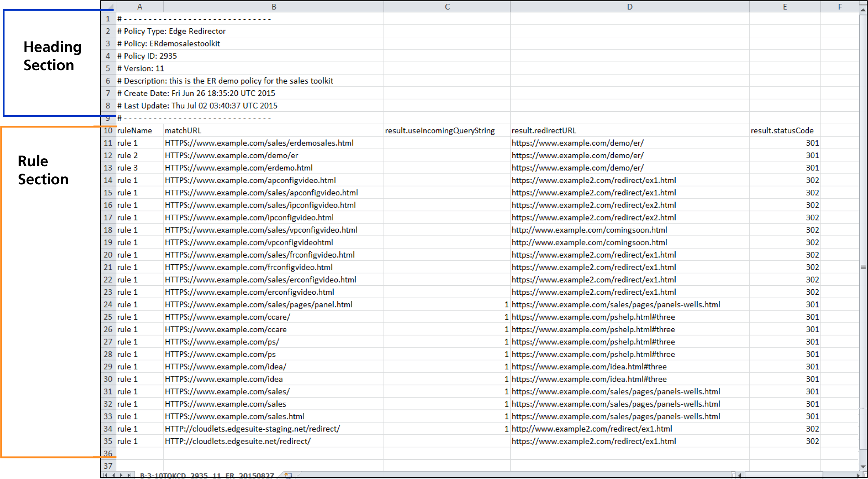Select cell with result.redirectURL heading
The image size is (868, 479).
tap(543, 131)
